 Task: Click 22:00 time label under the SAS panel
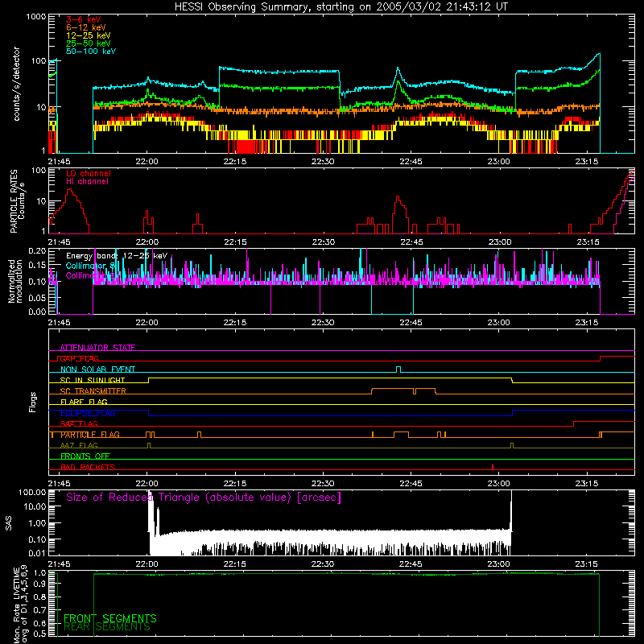(147, 564)
